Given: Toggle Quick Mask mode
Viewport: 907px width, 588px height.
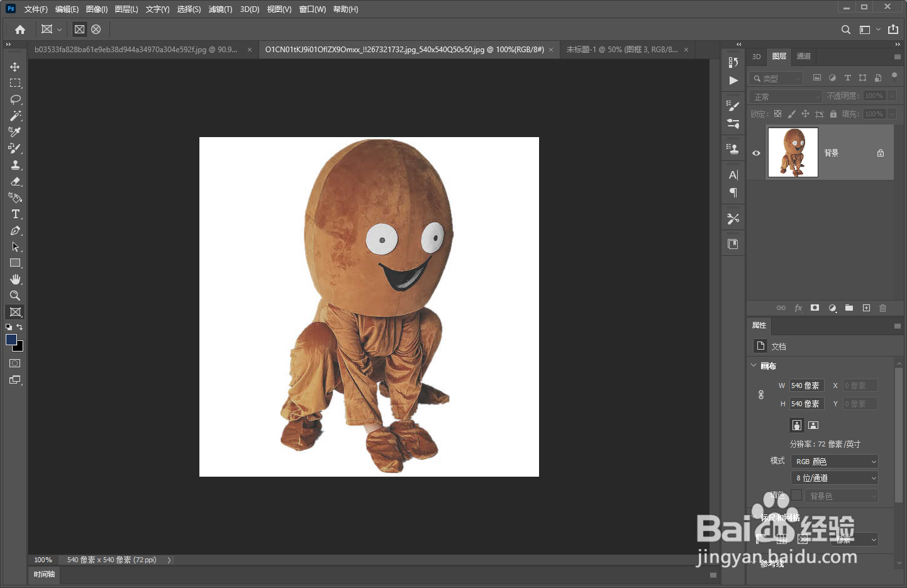Looking at the screenshot, I should 15,363.
